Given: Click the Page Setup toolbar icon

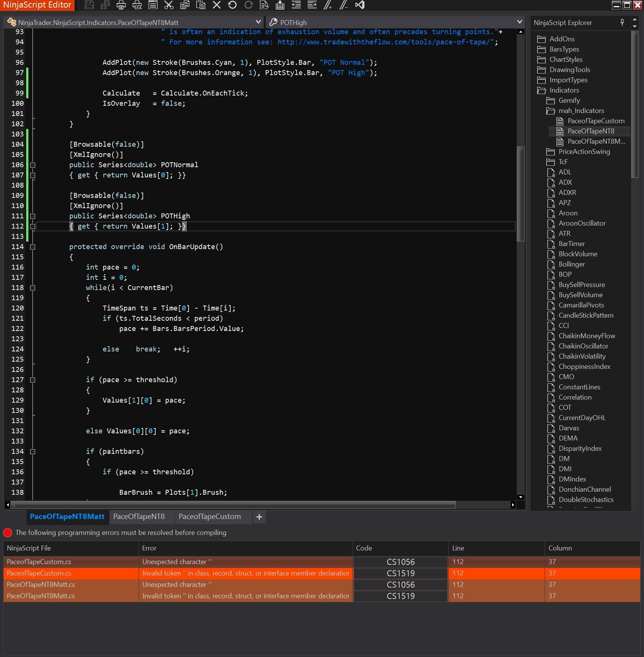Looking at the screenshot, I should click(153, 5).
